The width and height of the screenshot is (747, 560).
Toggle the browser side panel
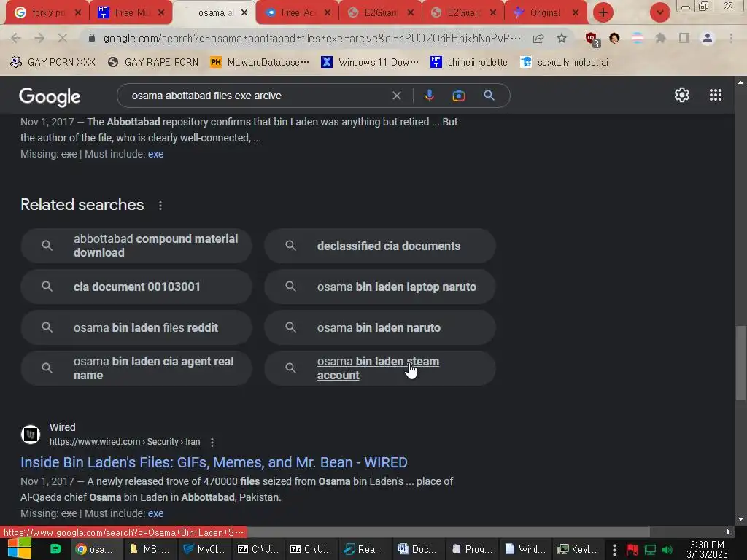tap(684, 38)
